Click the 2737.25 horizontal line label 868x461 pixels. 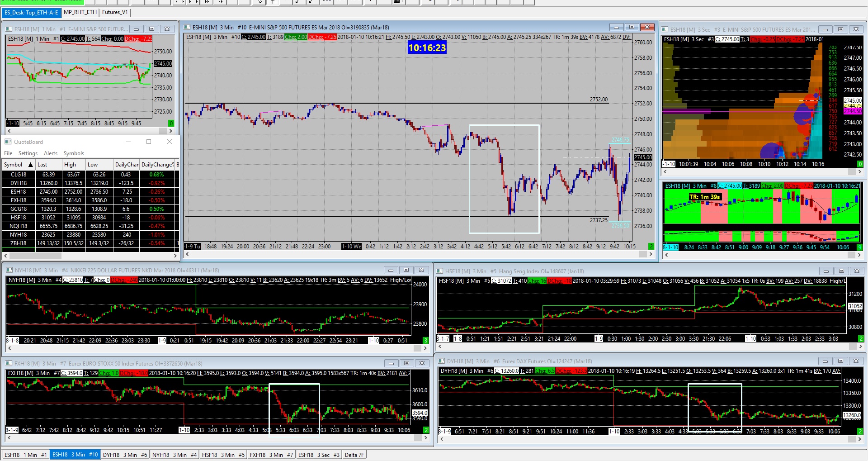click(x=599, y=220)
